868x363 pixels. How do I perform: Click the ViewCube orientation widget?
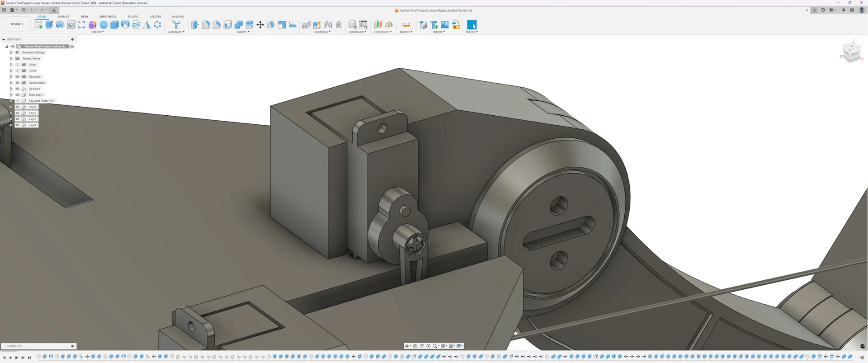pos(852,52)
